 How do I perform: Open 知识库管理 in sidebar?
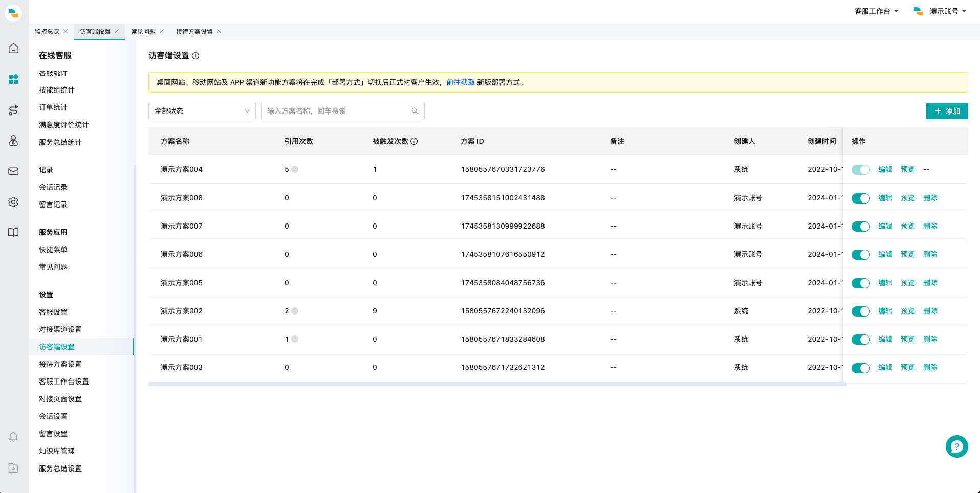click(57, 451)
